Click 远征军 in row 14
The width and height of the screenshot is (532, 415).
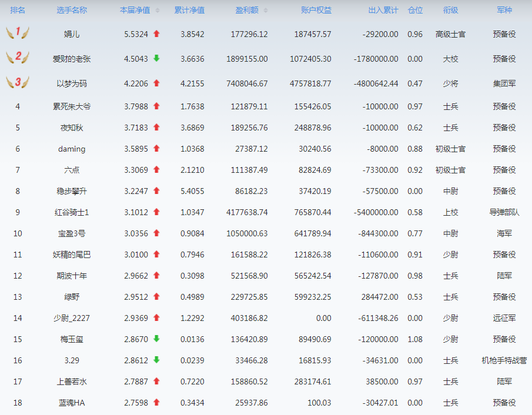click(x=504, y=318)
